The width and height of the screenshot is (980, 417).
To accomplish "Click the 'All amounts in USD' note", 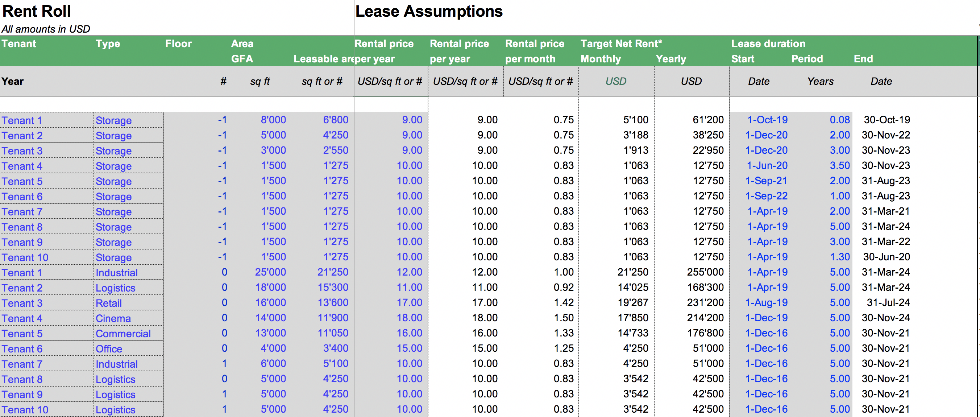I will click(x=46, y=29).
